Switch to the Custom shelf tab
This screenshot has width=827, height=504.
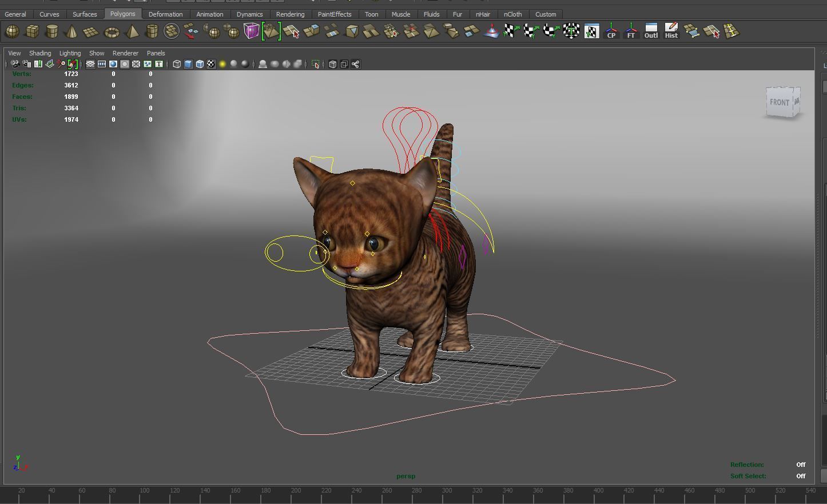click(546, 14)
